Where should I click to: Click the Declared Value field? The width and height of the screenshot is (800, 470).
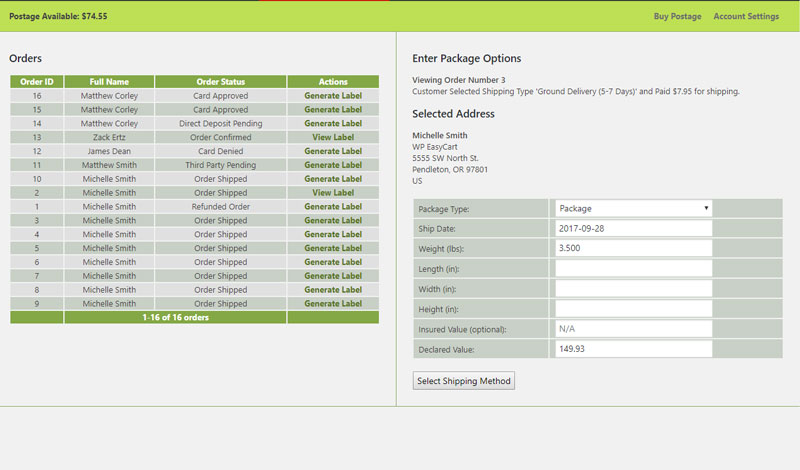pos(634,349)
